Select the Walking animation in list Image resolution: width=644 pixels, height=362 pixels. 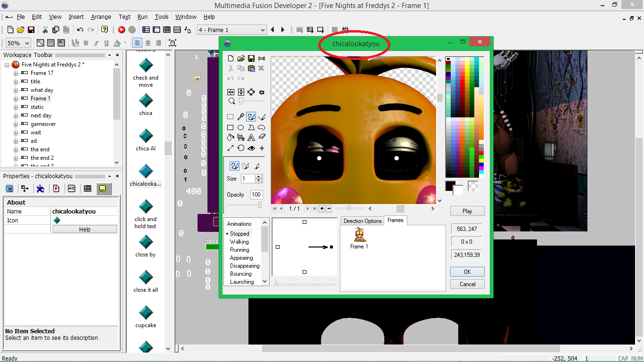tap(239, 242)
